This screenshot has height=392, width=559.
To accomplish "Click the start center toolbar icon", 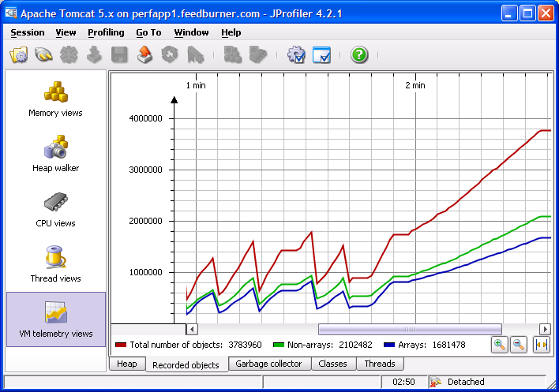I will coord(18,54).
